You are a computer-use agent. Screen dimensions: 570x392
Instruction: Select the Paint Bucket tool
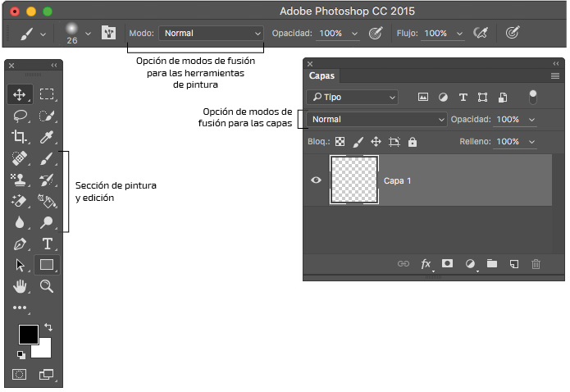coord(47,201)
